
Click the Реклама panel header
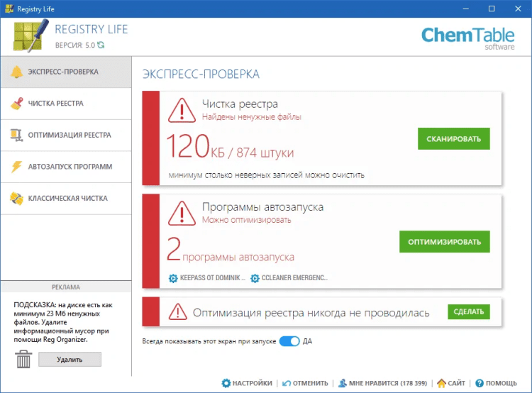[66, 287]
